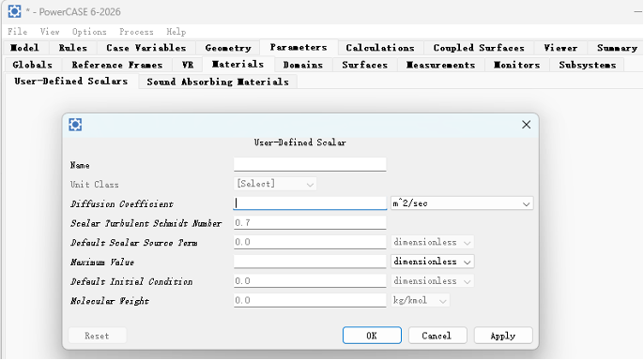The width and height of the screenshot is (644, 360).
Task: Open the Options menu
Action: click(x=89, y=32)
